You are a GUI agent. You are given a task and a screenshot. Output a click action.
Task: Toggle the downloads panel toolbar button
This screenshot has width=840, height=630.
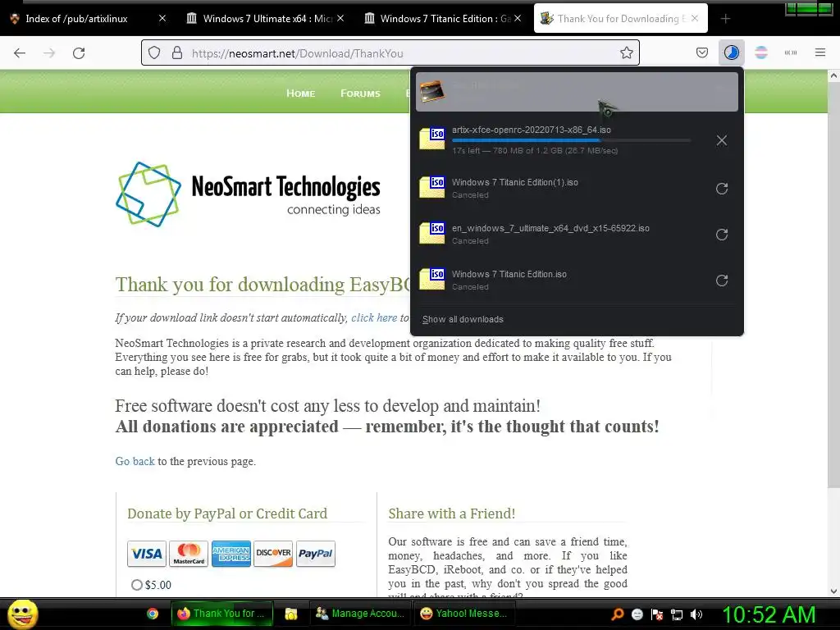pyautogui.click(x=731, y=53)
